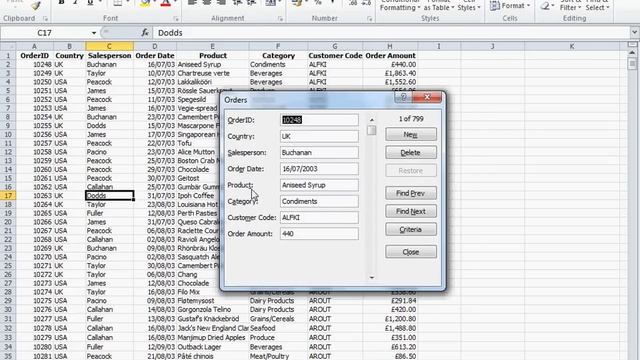Click the Find Next button
The image size is (640, 360).
(411, 211)
